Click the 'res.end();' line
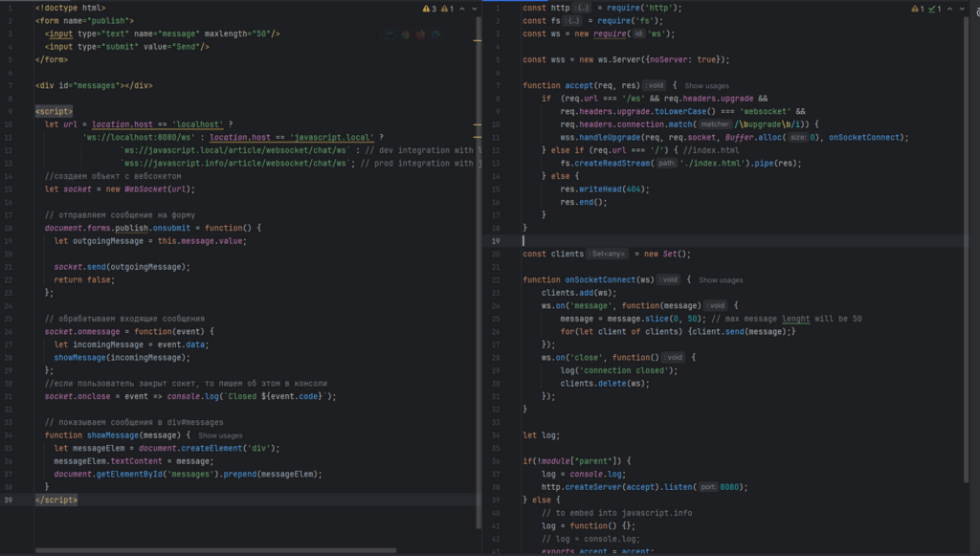The image size is (980, 556). click(584, 203)
